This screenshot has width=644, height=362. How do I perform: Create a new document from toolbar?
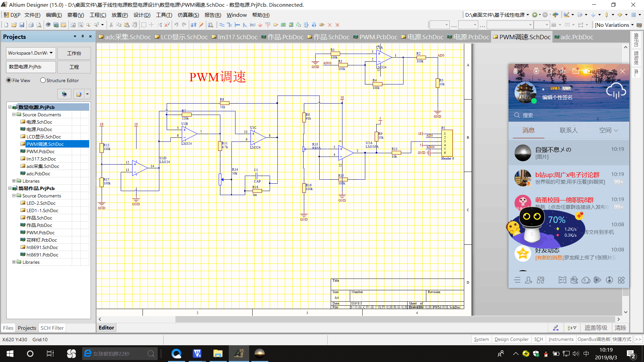pos(6,25)
